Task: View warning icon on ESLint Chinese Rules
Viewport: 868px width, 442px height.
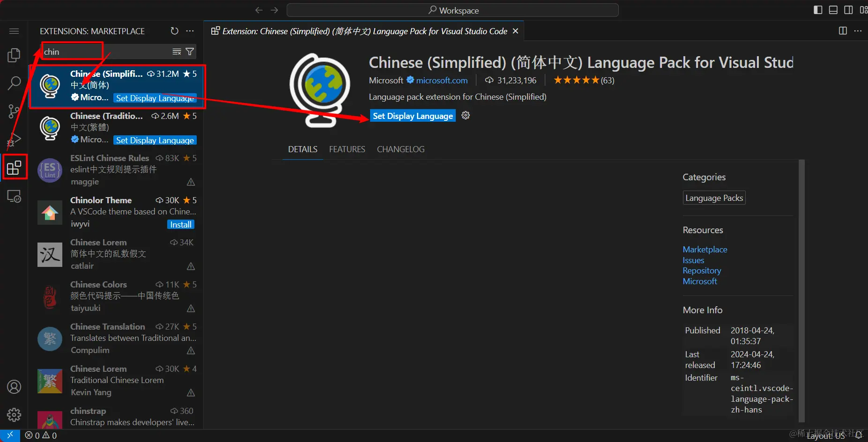Action: pos(191,182)
